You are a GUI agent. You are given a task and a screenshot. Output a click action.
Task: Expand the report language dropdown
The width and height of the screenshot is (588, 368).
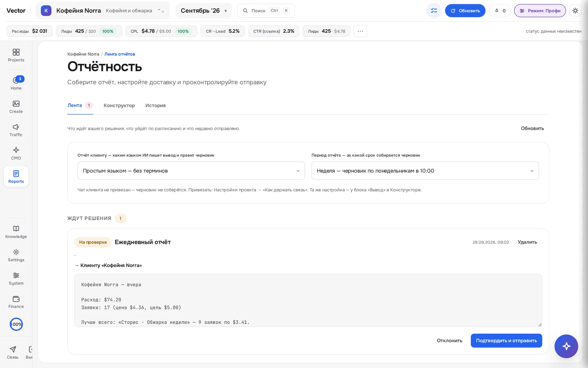191,171
